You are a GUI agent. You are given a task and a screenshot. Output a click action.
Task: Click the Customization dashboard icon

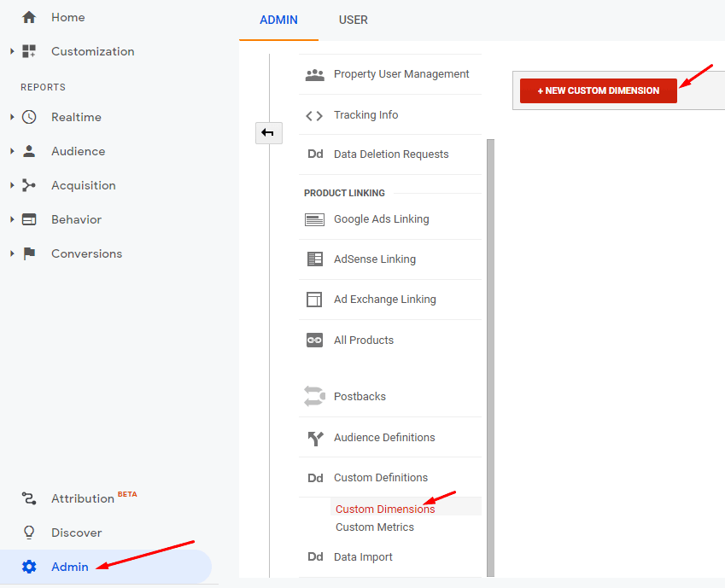pyautogui.click(x=29, y=51)
